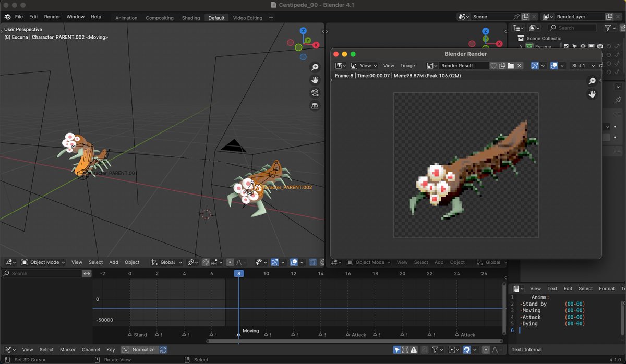This screenshot has height=364, width=626.
Task: Switch to the Animation workspace tab
Action: click(x=126, y=18)
